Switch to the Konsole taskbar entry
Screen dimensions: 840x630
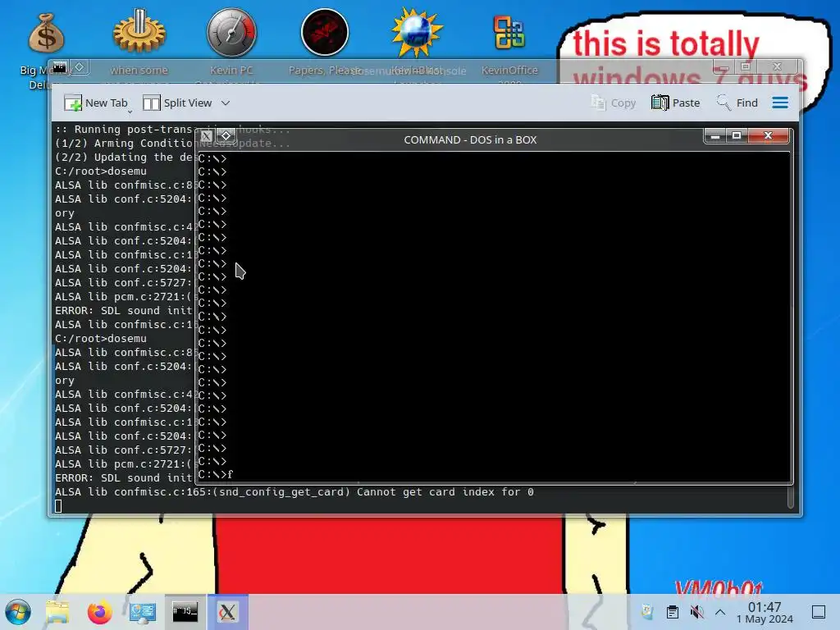coord(185,612)
